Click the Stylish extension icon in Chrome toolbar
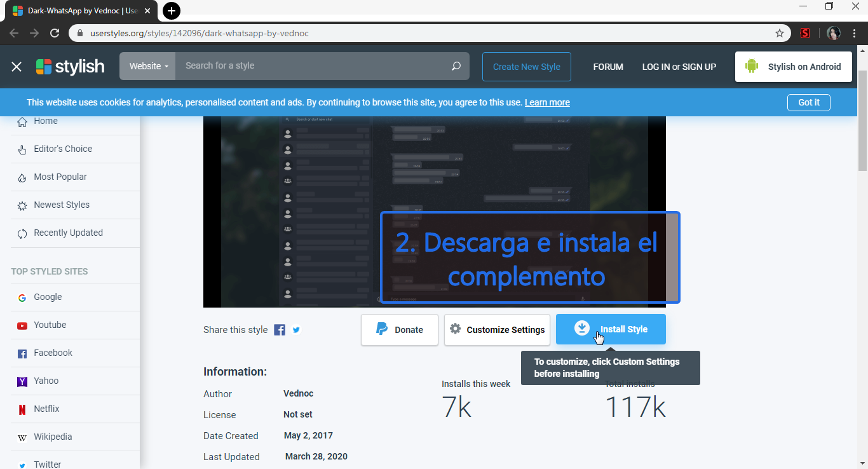The height and width of the screenshot is (469, 868). pos(805,33)
